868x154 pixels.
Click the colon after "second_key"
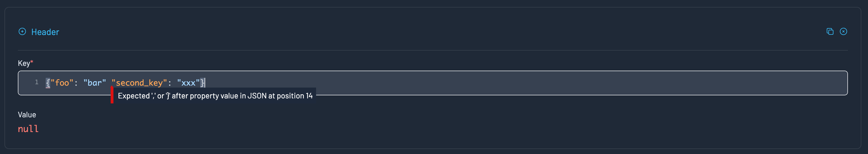(x=169, y=83)
